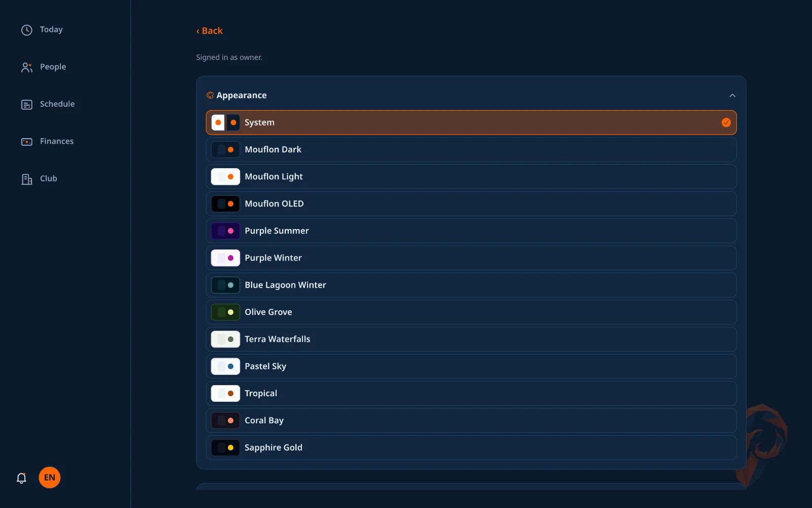Choose the Coral Bay theme

(x=471, y=421)
